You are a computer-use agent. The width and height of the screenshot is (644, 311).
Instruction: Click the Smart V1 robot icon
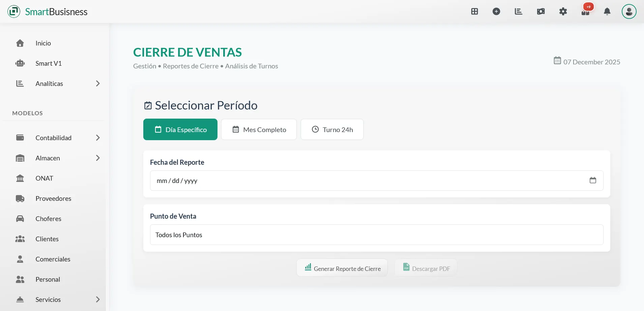pos(20,63)
